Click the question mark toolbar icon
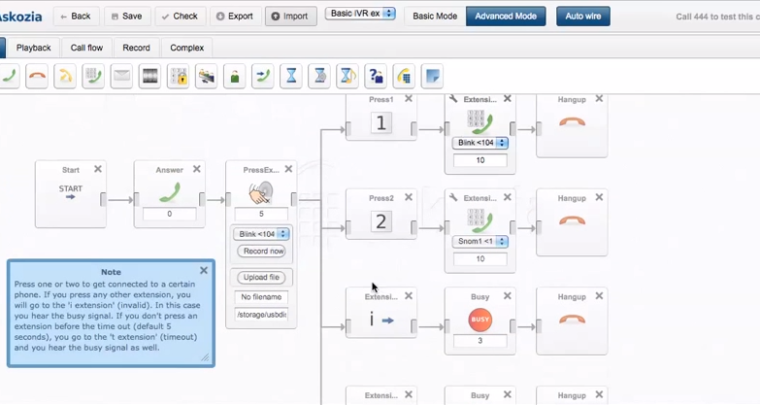The width and height of the screenshot is (760, 405). tap(376, 76)
